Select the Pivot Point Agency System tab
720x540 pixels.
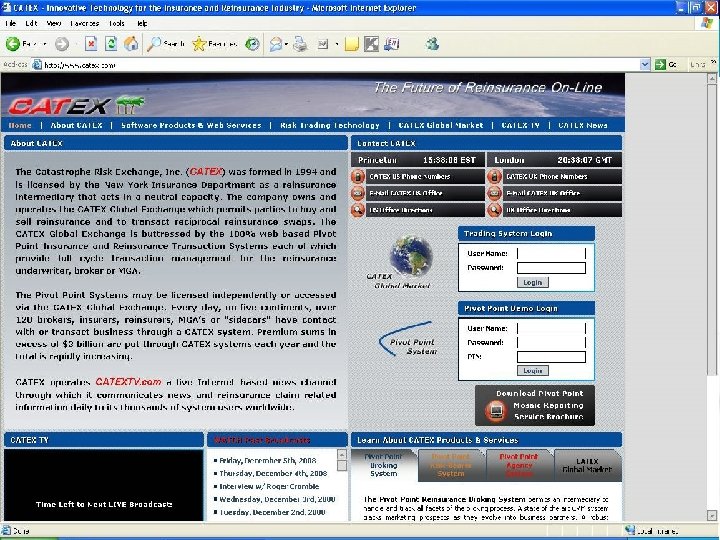coord(519,465)
